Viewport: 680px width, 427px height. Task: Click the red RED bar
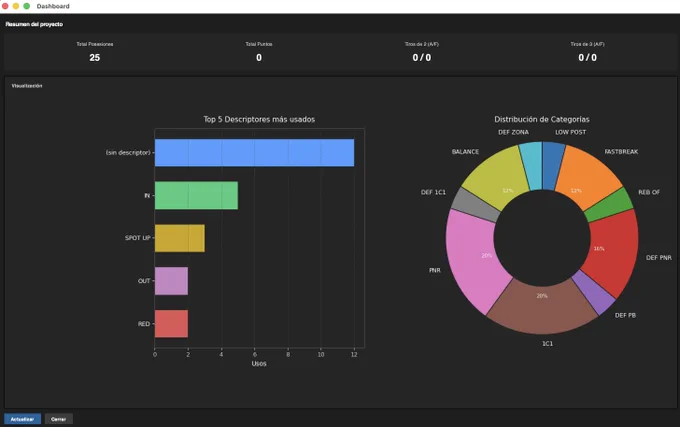(x=171, y=323)
